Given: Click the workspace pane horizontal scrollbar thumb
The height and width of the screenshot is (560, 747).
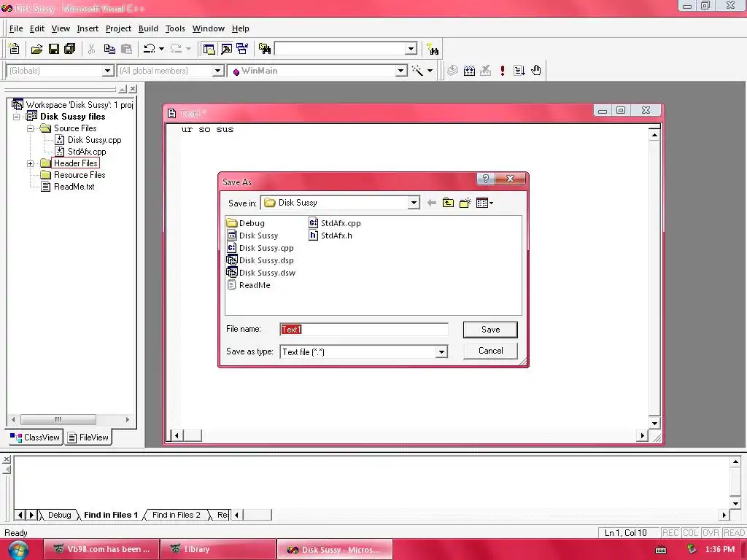Looking at the screenshot, I should pos(58,419).
